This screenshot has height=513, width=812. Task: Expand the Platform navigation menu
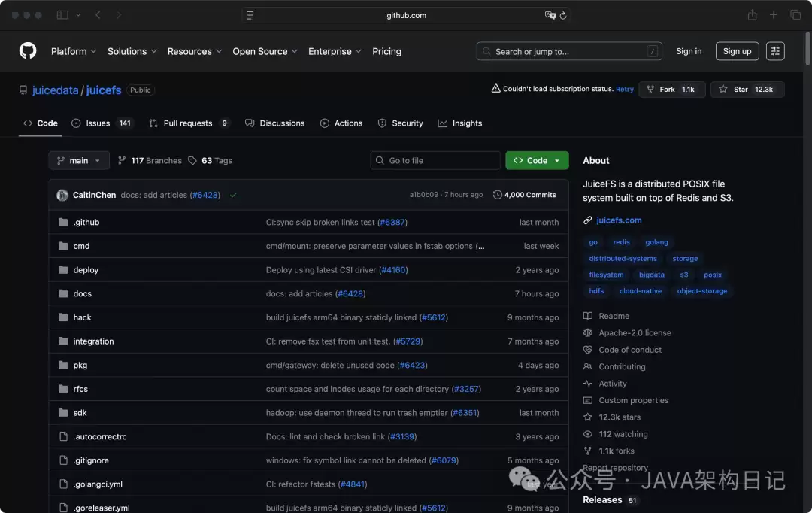click(x=73, y=51)
